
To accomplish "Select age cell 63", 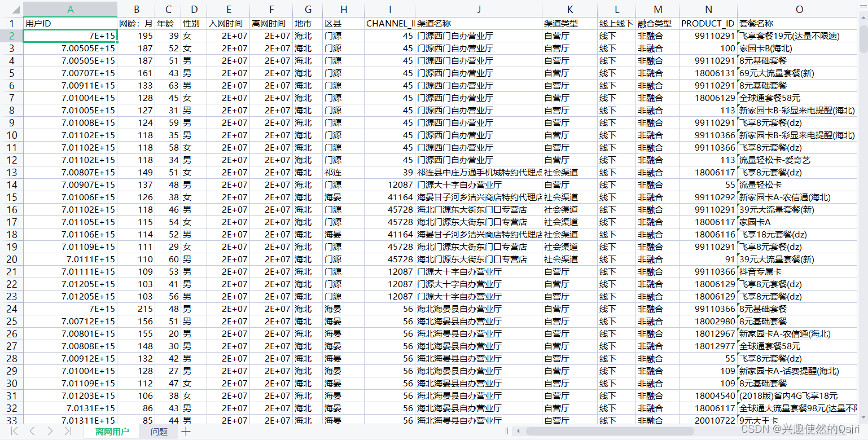I will [168, 86].
